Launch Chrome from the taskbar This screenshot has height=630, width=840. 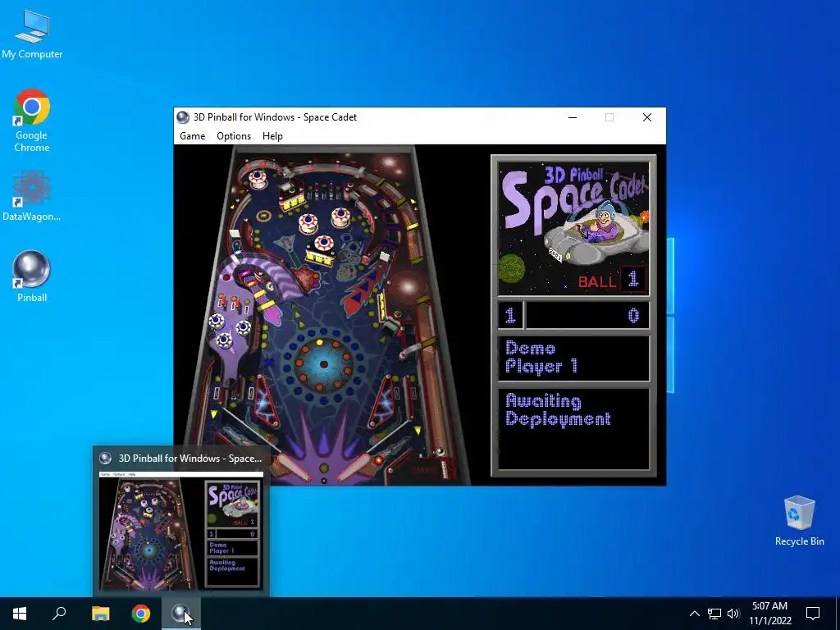[x=141, y=614]
